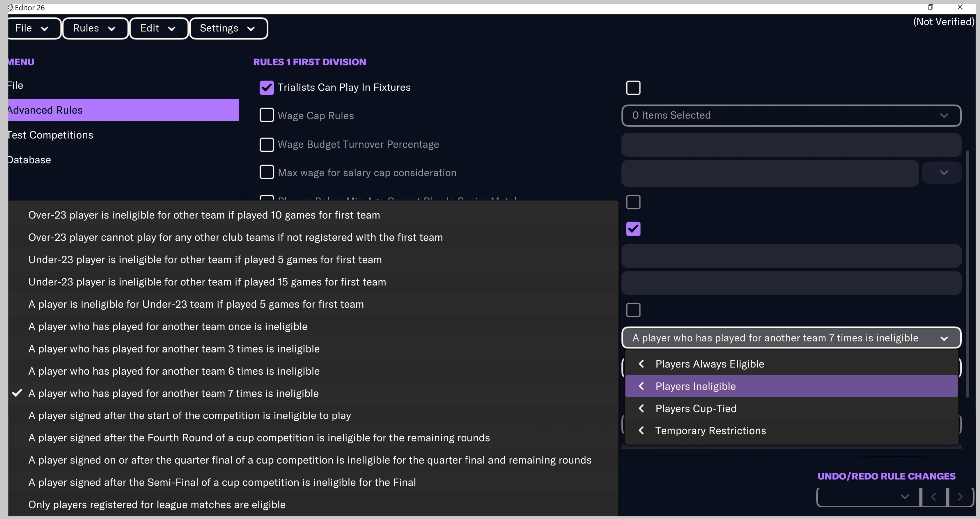Click chevron icon beside Players Ineligible
The width and height of the screenshot is (980, 519).
(641, 386)
